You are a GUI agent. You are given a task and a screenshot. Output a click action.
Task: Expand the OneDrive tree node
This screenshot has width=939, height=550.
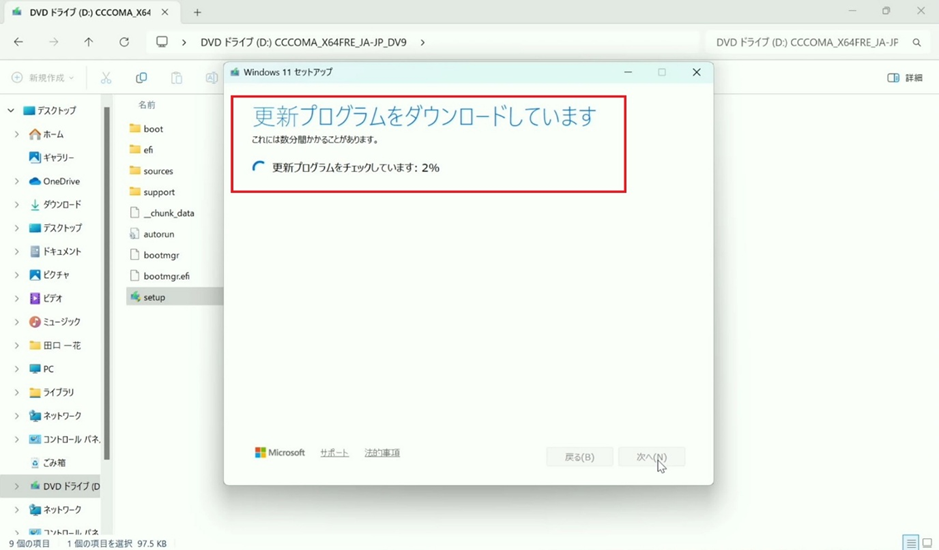click(x=16, y=181)
